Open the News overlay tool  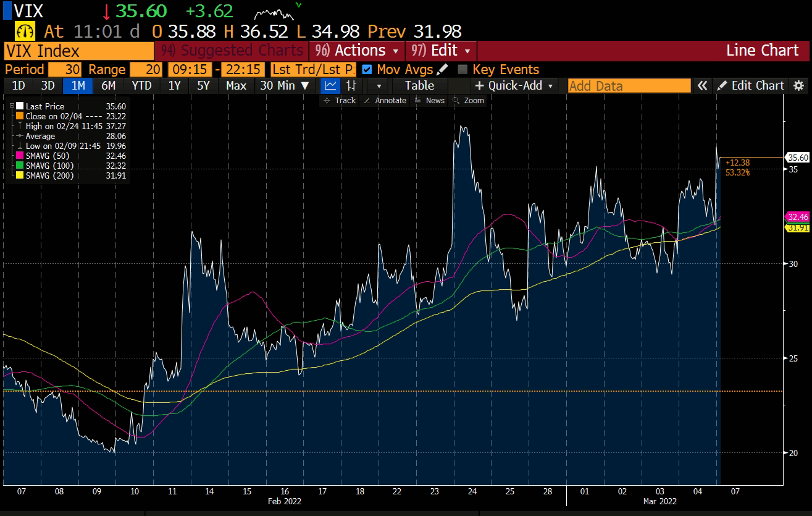pyautogui.click(x=429, y=100)
